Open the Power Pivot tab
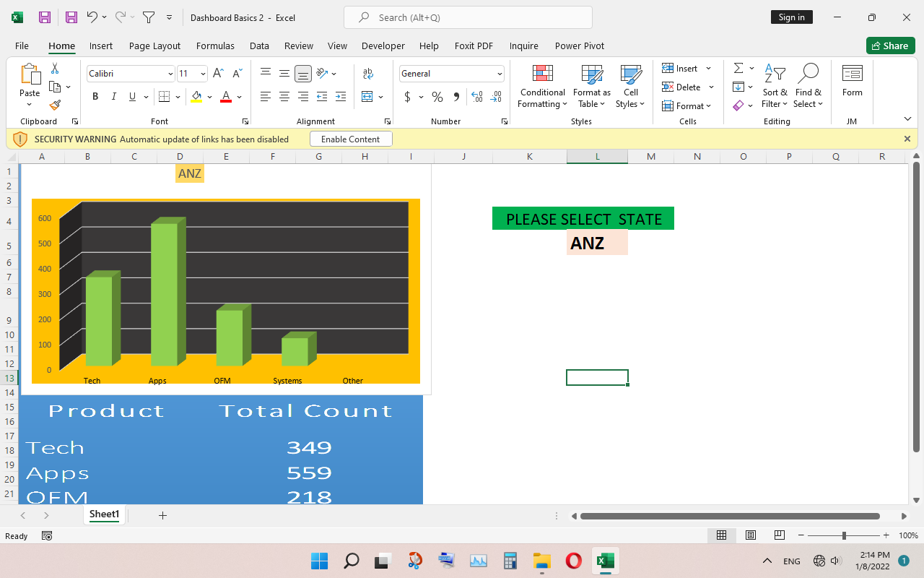Screen dimensions: 924x578 pyautogui.click(x=580, y=46)
